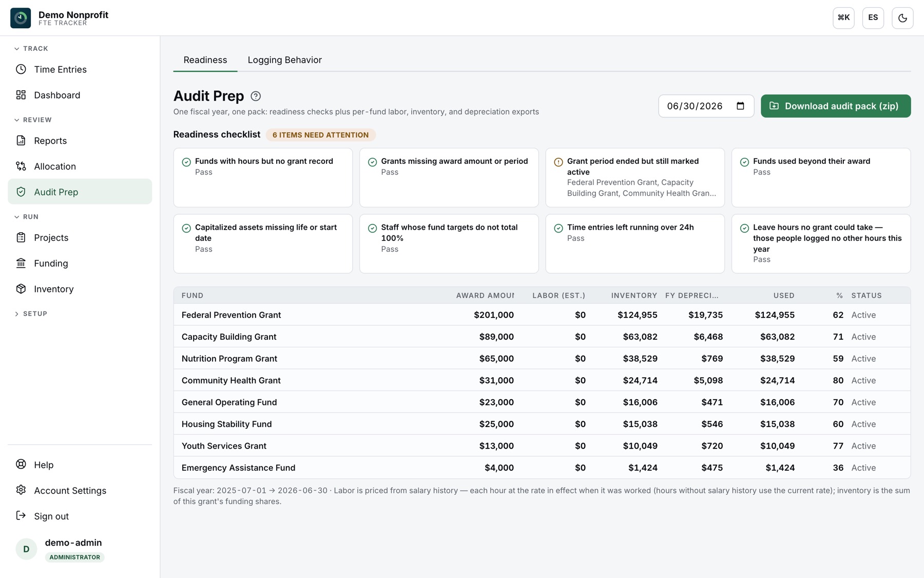The image size is (924, 578).
Task: Click the Sign out link
Action: coord(80,516)
